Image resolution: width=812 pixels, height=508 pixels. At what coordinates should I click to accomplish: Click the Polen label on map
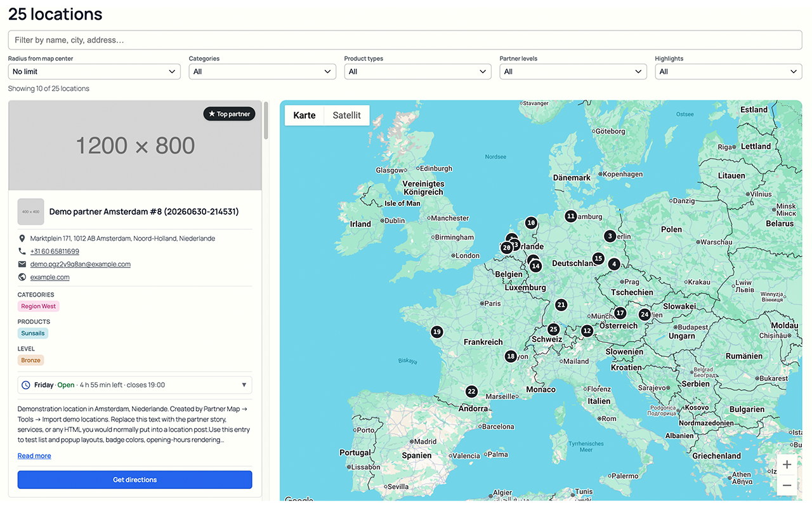[x=671, y=229]
